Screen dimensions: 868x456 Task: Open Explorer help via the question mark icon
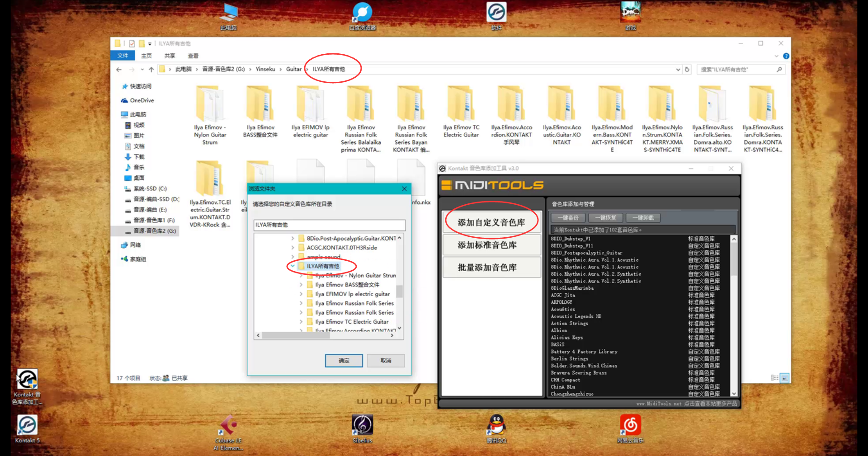pyautogui.click(x=786, y=56)
